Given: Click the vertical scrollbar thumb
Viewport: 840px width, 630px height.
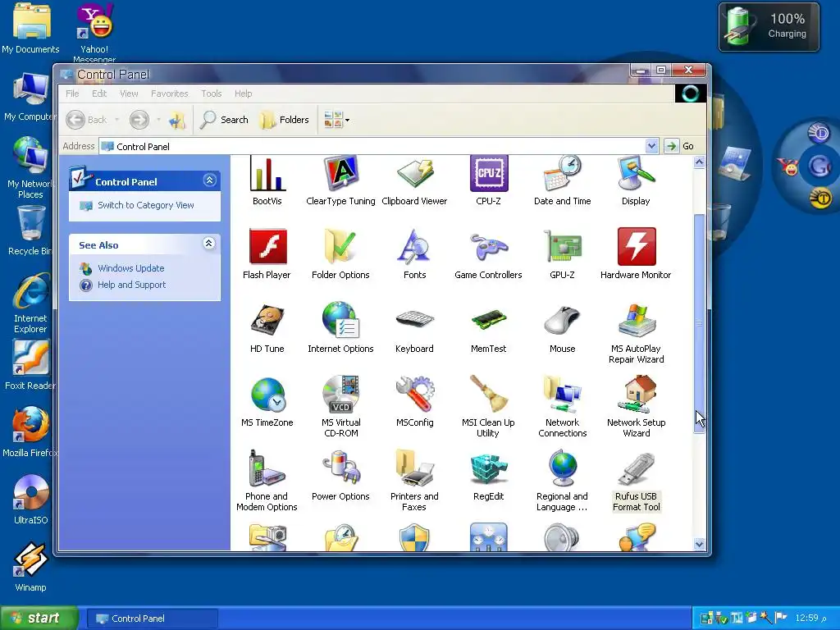Looking at the screenshot, I should 699,323.
